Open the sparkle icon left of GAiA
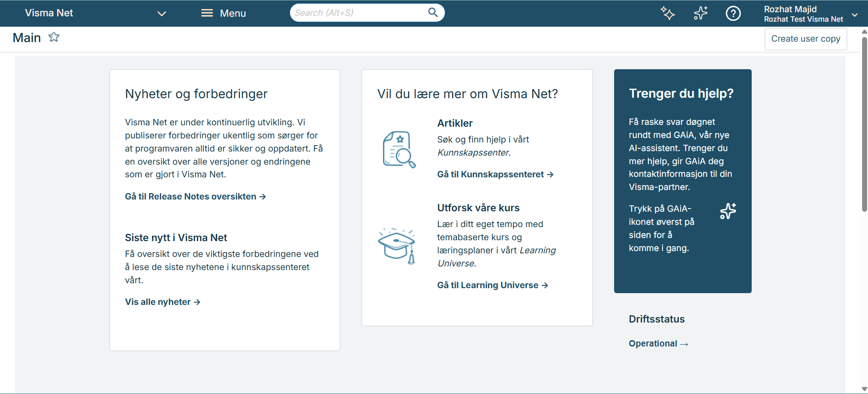This screenshot has height=394, width=868. (668, 13)
